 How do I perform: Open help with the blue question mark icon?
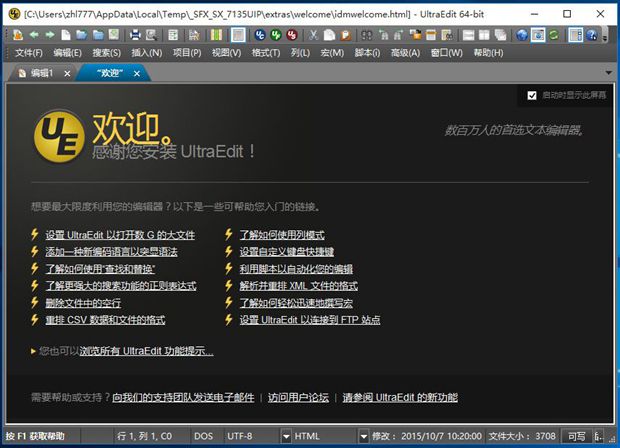(x=592, y=35)
